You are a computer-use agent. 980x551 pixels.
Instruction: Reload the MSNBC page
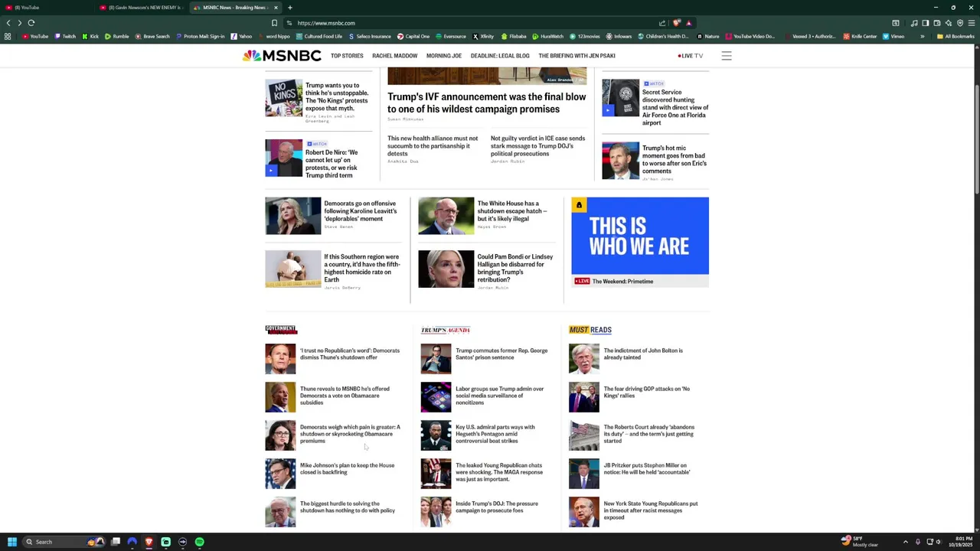coord(31,23)
